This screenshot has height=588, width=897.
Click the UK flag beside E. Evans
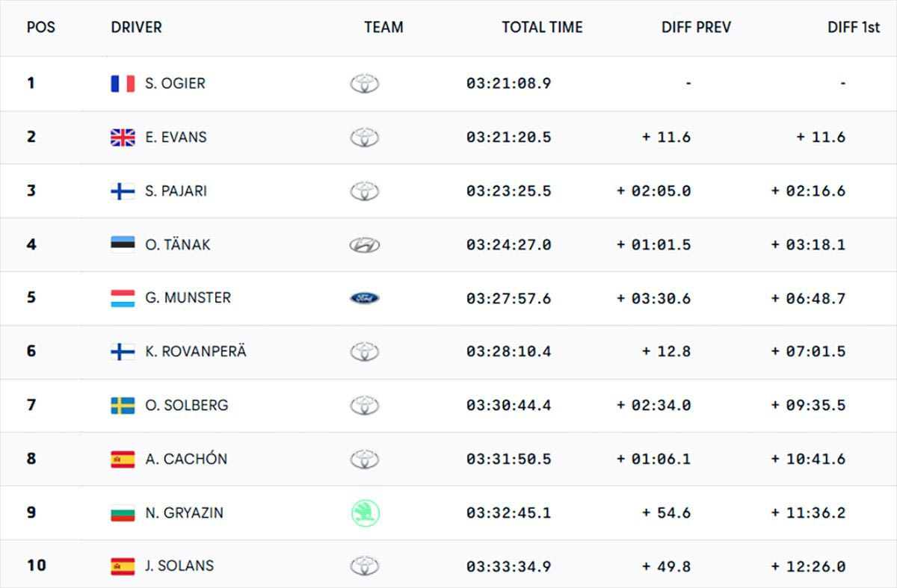click(x=123, y=137)
